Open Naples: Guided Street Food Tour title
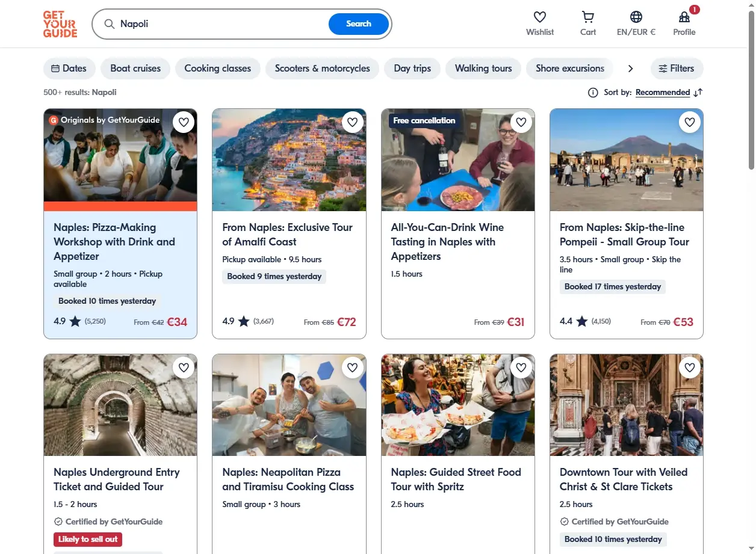The width and height of the screenshot is (756, 554). [x=456, y=479]
